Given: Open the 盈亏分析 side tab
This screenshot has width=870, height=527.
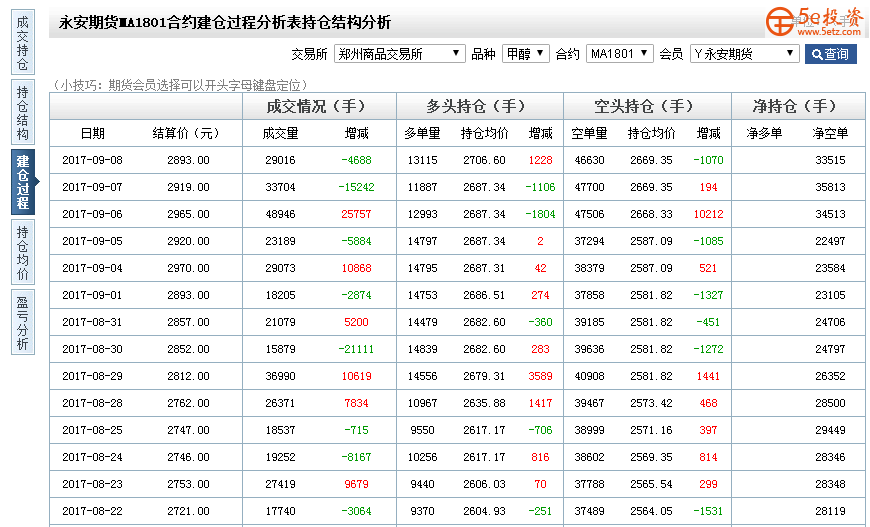Looking at the screenshot, I should tap(23, 322).
